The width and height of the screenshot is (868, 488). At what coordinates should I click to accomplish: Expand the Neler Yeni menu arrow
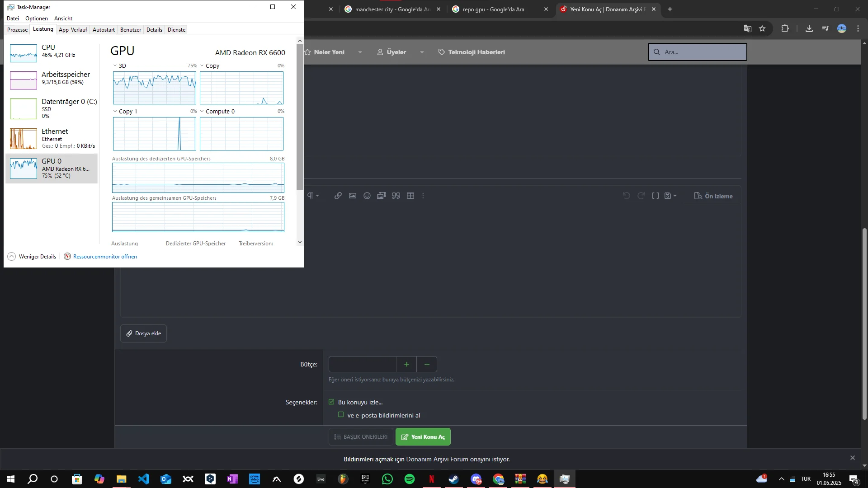360,52
